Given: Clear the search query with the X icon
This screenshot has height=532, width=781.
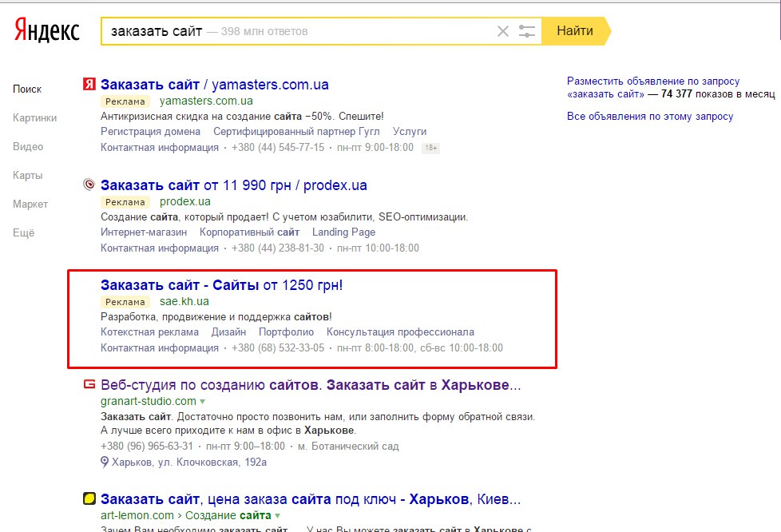Looking at the screenshot, I should tap(503, 31).
